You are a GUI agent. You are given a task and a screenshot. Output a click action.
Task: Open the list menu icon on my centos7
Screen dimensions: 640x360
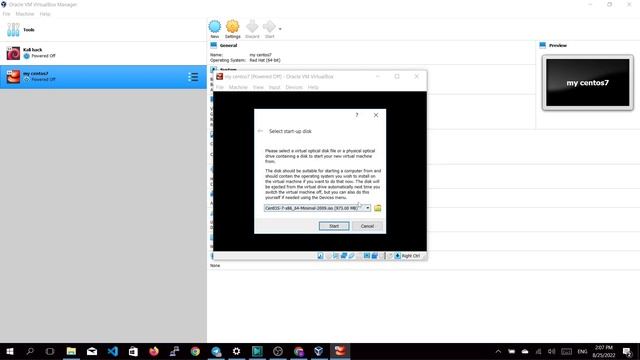[193, 77]
